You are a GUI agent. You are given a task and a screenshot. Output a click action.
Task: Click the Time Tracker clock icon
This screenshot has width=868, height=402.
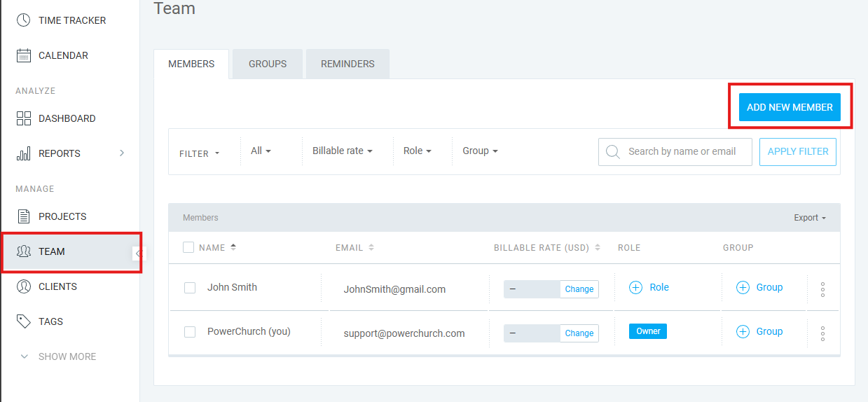click(24, 20)
